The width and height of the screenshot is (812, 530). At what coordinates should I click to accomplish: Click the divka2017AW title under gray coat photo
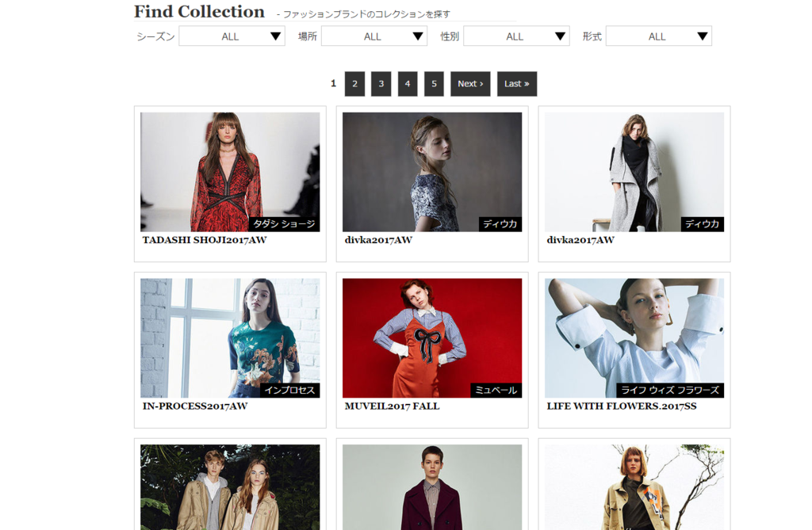tap(580, 240)
